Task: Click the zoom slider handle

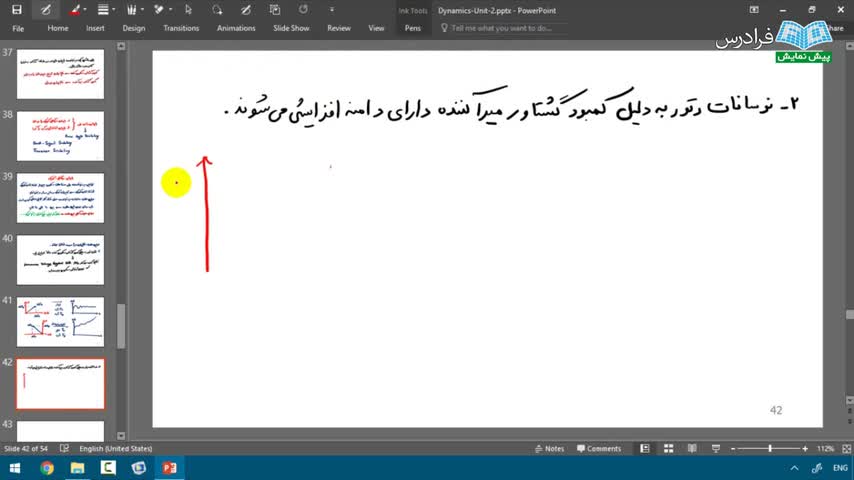Action: point(770,448)
